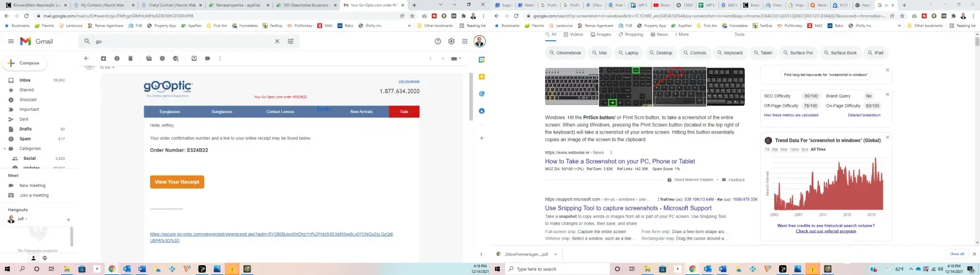Image resolution: width=980 pixels, height=275 pixels.
Task: Click the View Your Receipt button
Action: pos(177,182)
